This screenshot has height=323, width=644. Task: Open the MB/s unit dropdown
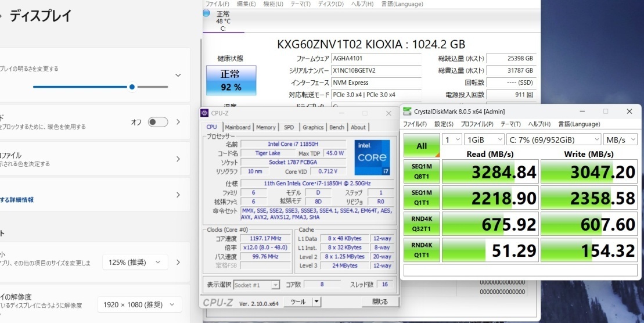point(621,139)
